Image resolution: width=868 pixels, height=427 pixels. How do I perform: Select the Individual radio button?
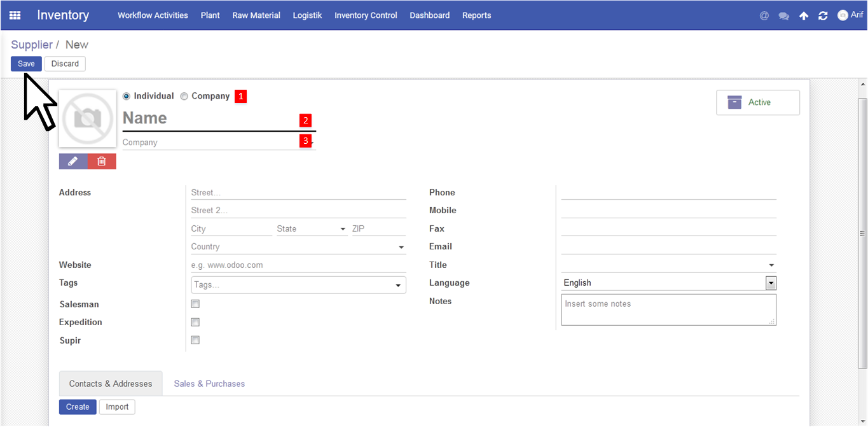click(x=127, y=96)
